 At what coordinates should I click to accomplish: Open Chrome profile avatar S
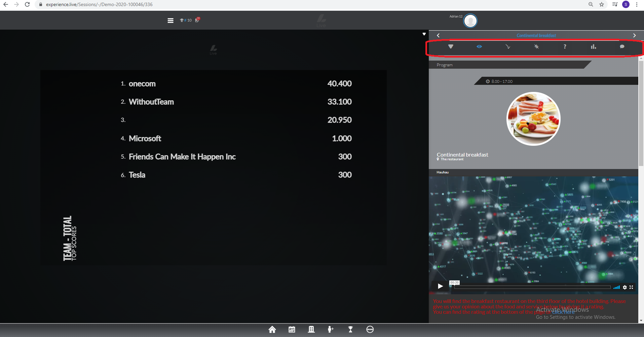[626, 4]
